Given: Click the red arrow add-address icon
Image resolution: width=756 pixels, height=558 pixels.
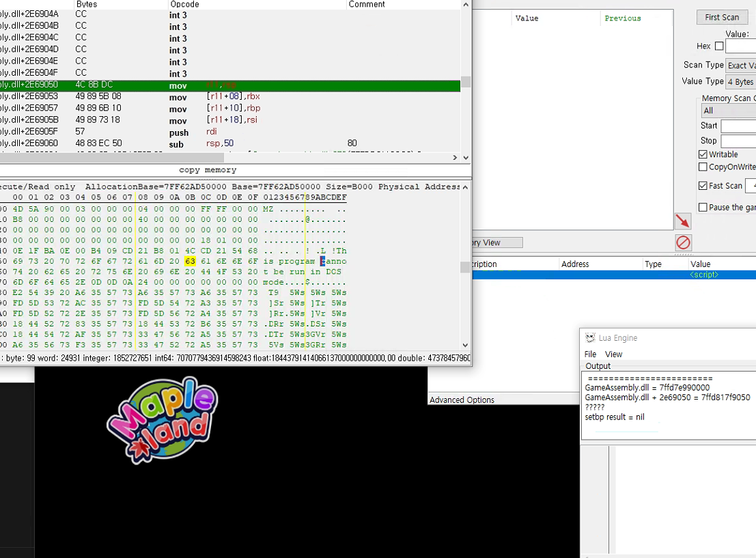Looking at the screenshot, I should pos(682,221).
